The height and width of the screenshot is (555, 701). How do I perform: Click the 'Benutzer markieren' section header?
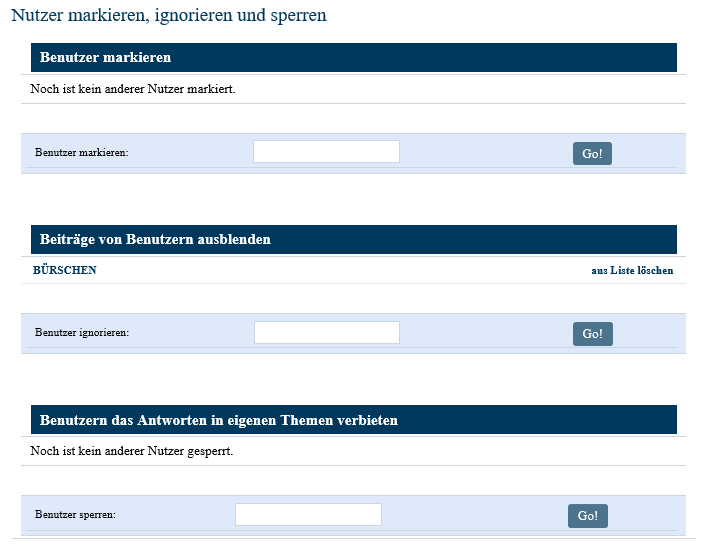[105, 58]
